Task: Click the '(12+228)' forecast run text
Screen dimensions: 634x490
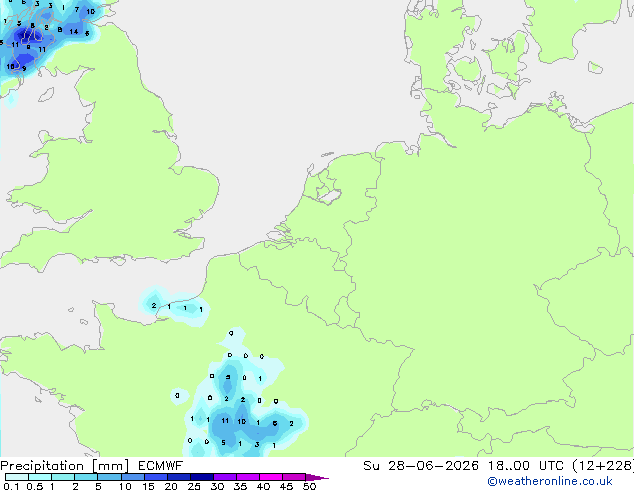Action: [603, 466]
